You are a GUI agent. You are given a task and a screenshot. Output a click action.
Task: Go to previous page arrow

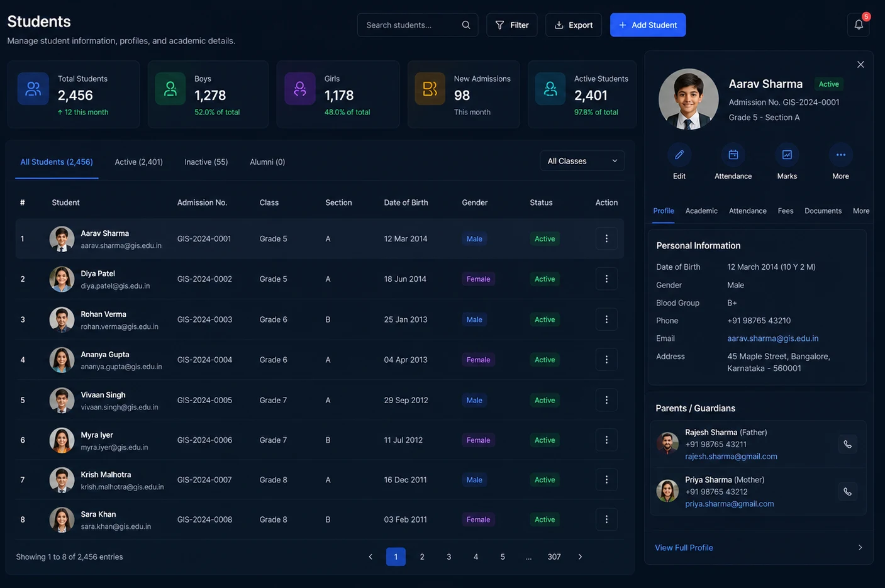tap(370, 557)
